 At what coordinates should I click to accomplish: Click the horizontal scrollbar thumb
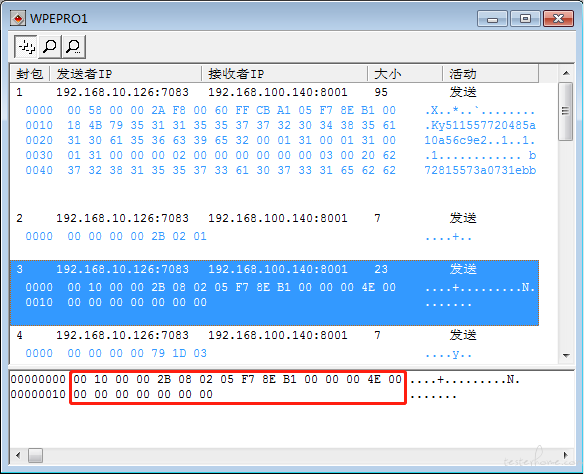35,455
